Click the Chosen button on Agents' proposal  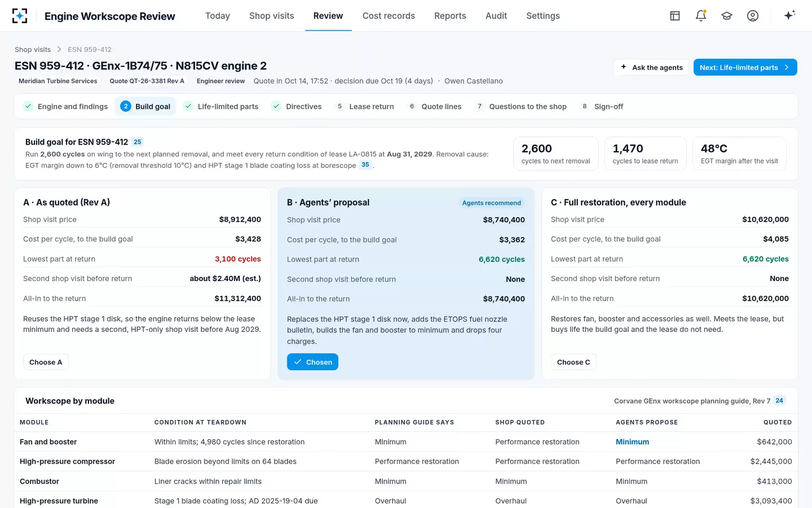pyautogui.click(x=312, y=362)
